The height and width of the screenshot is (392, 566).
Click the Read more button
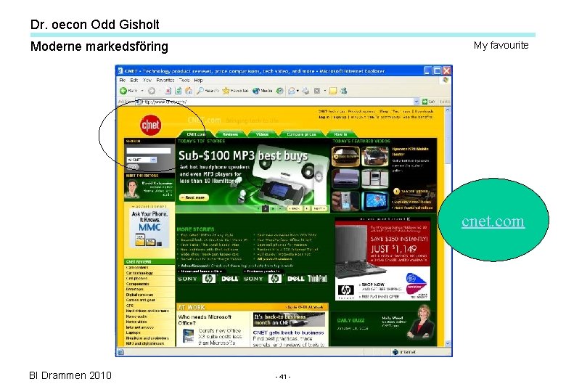pyautogui.click(x=194, y=197)
